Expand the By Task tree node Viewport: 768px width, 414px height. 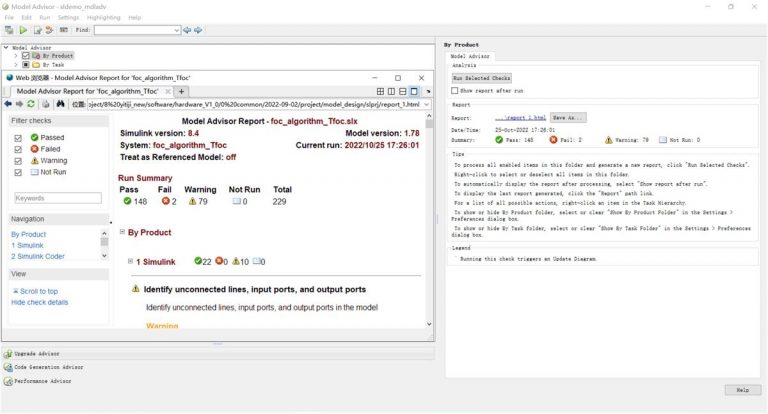(16, 65)
